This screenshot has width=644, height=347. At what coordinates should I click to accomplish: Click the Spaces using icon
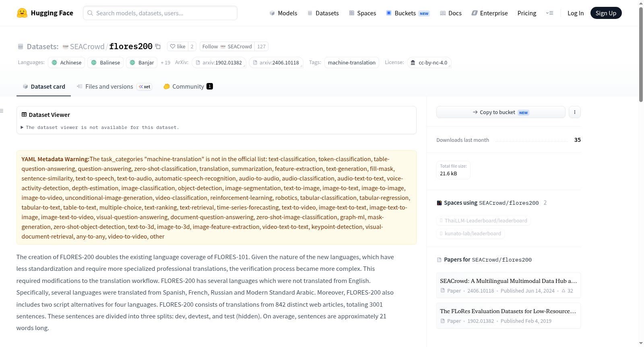click(439, 203)
